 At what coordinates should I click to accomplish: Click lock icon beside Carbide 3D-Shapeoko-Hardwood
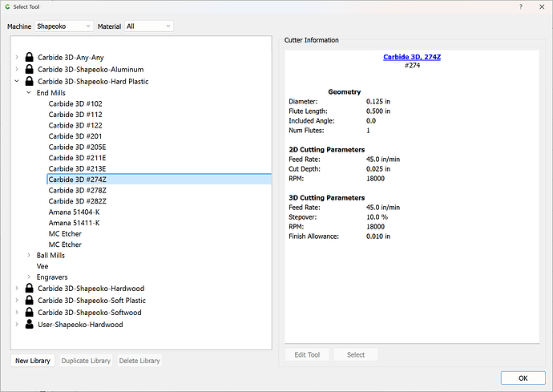point(30,289)
